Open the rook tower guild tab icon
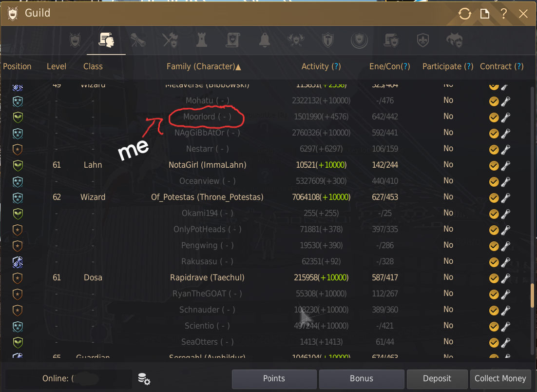Screen dimensions: 537x392 point(202,40)
